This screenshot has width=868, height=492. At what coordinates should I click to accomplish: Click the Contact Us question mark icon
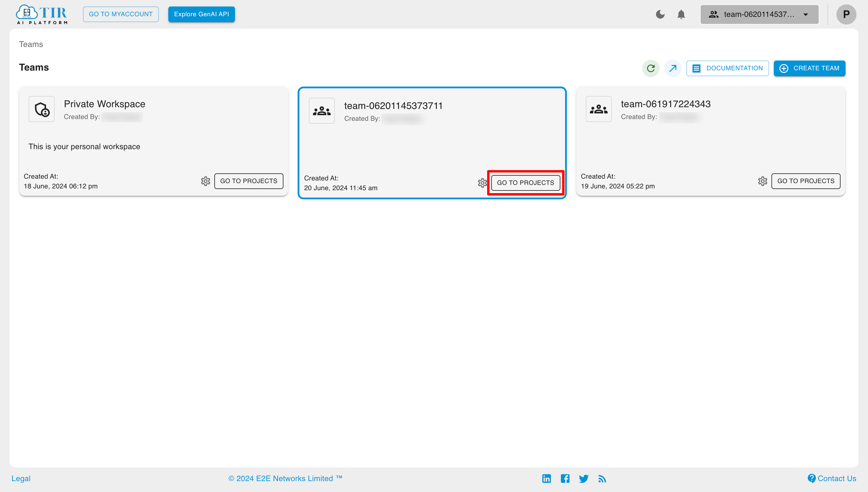pyautogui.click(x=811, y=478)
